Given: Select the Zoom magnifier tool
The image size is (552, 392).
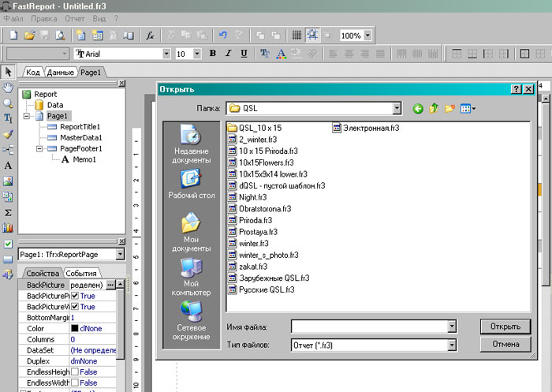Looking at the screenshot, I should (8, 103).
